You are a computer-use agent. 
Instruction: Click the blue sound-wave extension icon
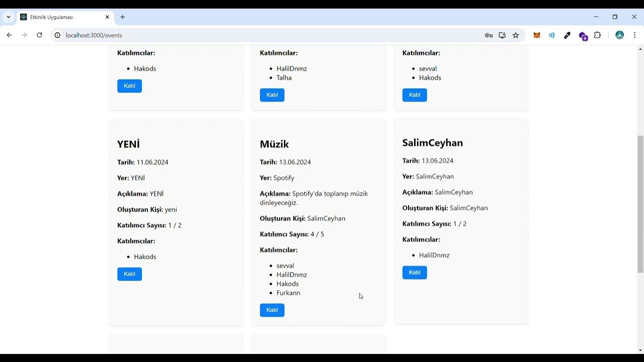[x=552, y=35]
